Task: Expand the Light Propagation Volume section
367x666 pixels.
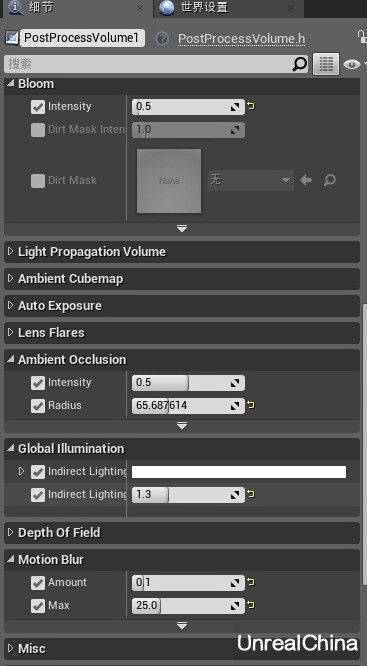Action: coord(11,251)
